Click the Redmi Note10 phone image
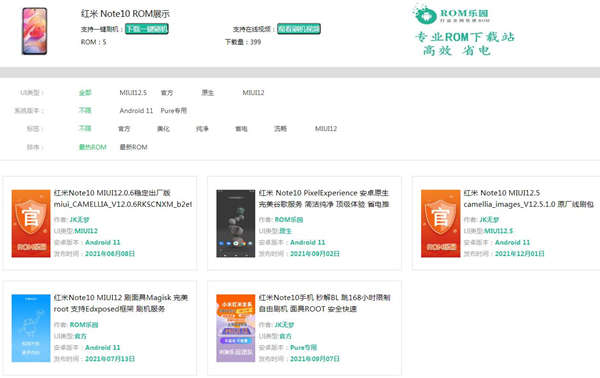 click(x=34, y=31)
